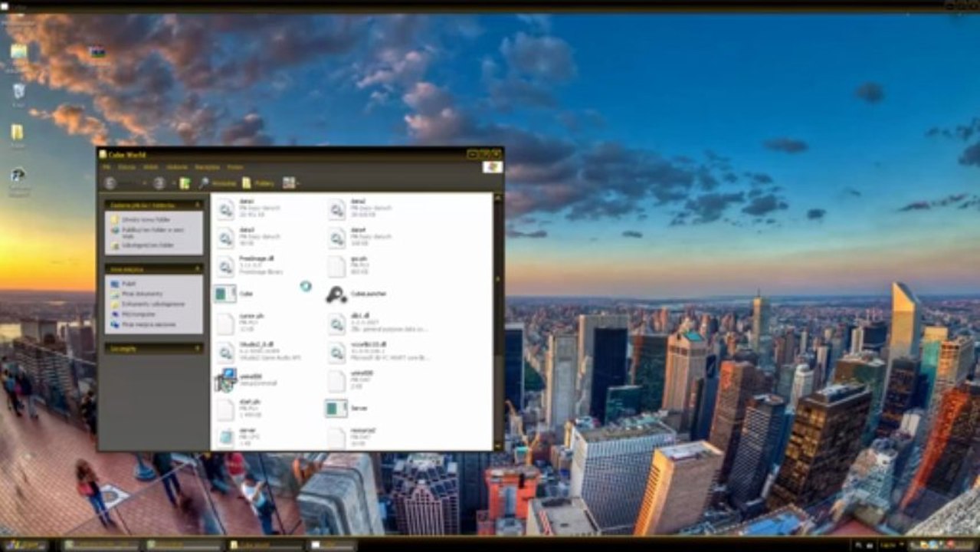Select the FreeImage.dll file icon
This screenshot has height=552, width=980.
225,266
